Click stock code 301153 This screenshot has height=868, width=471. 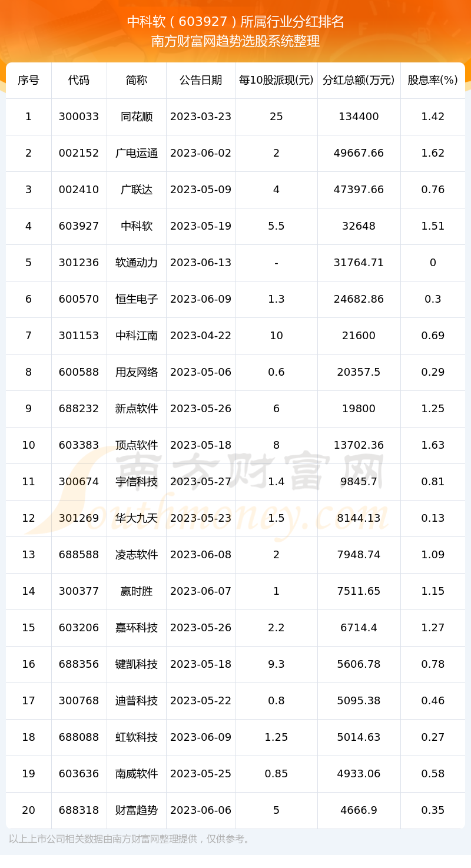point(79,336)
